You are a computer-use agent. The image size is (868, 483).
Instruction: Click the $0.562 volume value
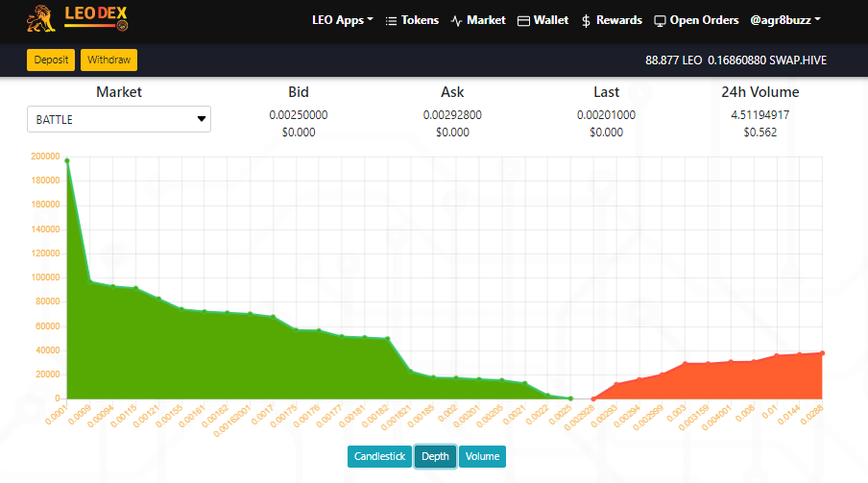[x=760, y=133]
